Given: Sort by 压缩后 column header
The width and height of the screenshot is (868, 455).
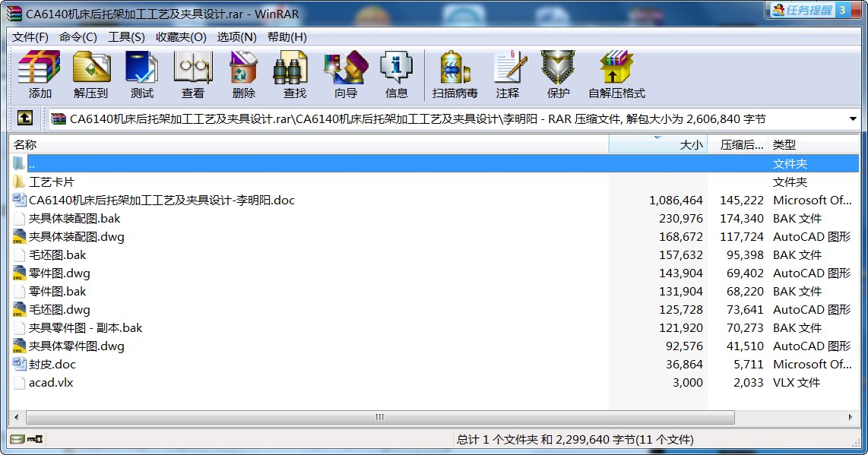Looking at the screenshot, I should tap(738, 145).
